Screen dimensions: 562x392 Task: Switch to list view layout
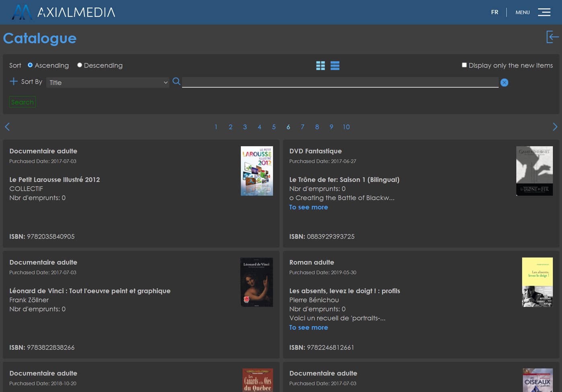click(x=335, y=65)
